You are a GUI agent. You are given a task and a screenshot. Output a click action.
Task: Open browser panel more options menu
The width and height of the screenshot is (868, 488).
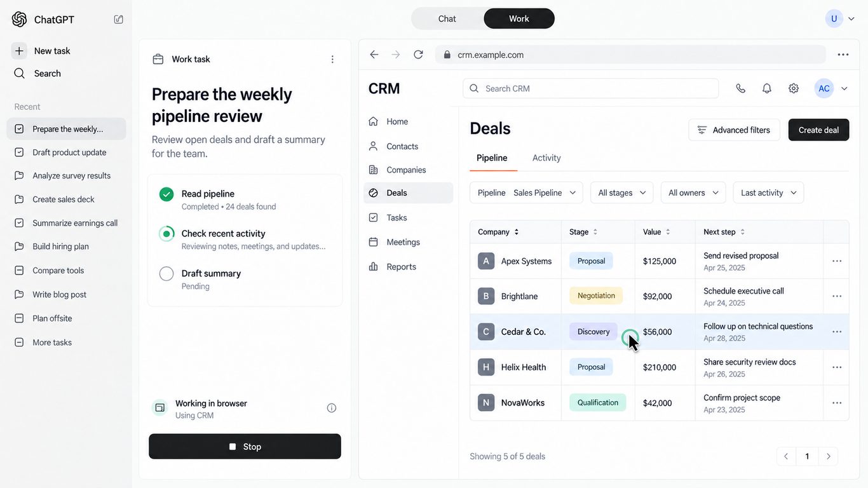pyautogui.click(x=843, y=55)
